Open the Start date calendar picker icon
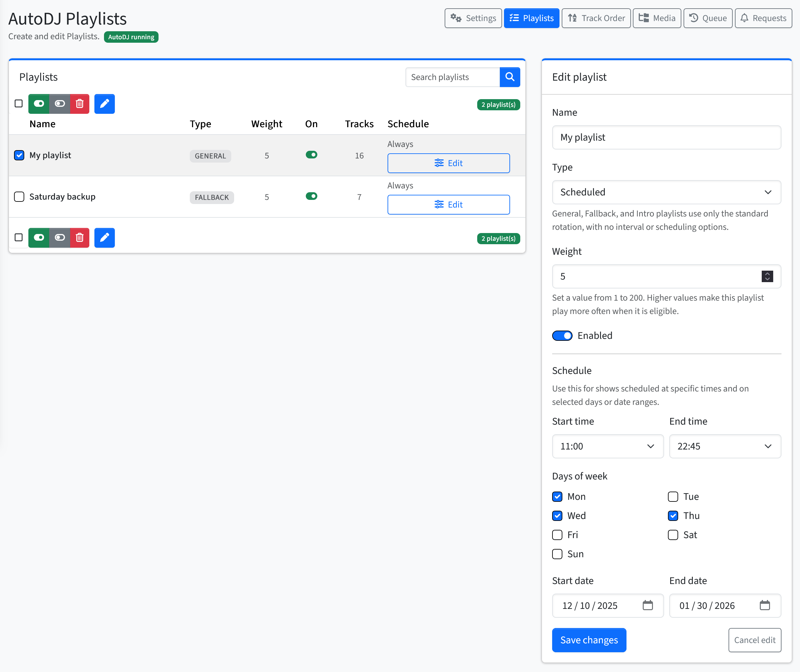Viewport: 800px width, 672px height. pos(648,605)
